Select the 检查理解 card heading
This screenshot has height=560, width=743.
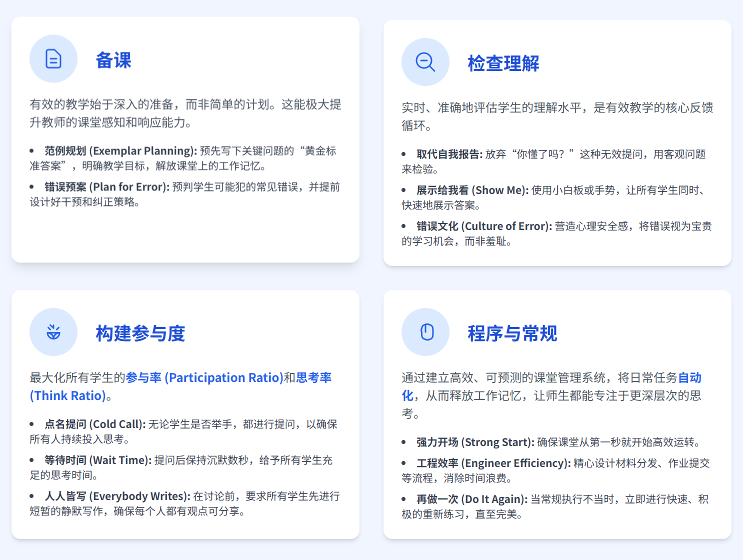[503, 64]
